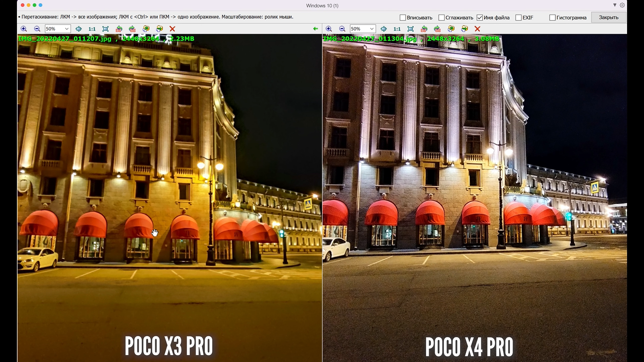Click the green macOS fullscreen button
Screen dimensions: 644x362
click(35, 5)
